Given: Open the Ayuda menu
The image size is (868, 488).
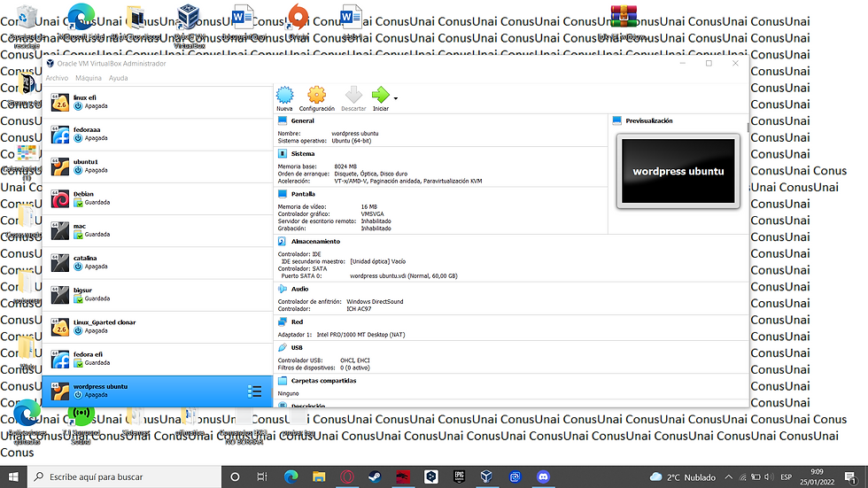Looking at the screenshot, I should [118, 78].
